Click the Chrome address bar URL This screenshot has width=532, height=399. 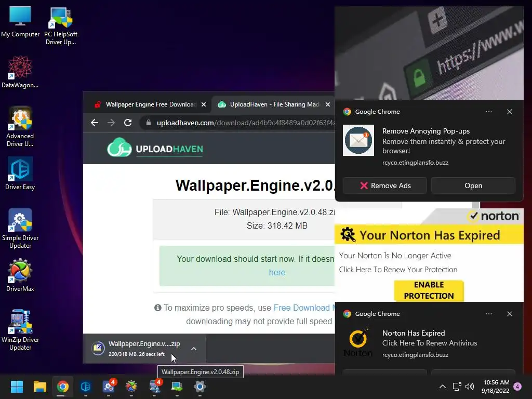pos(246,123)
